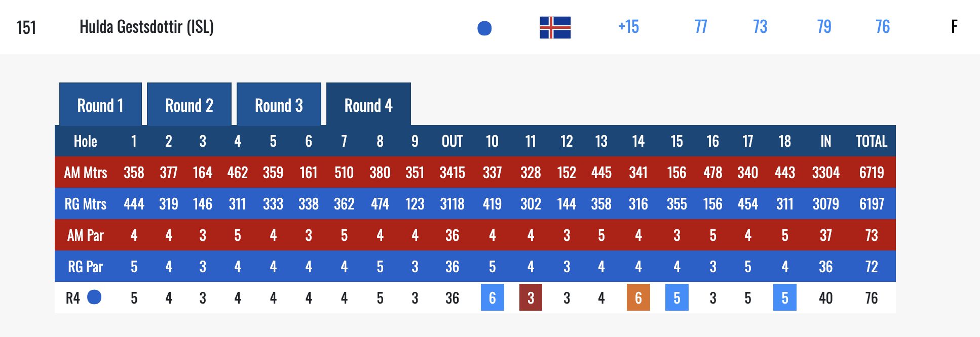The width and height of the screenshot is (980, 337).
Task: Click second round score 73
Action: tap(760, 27)
